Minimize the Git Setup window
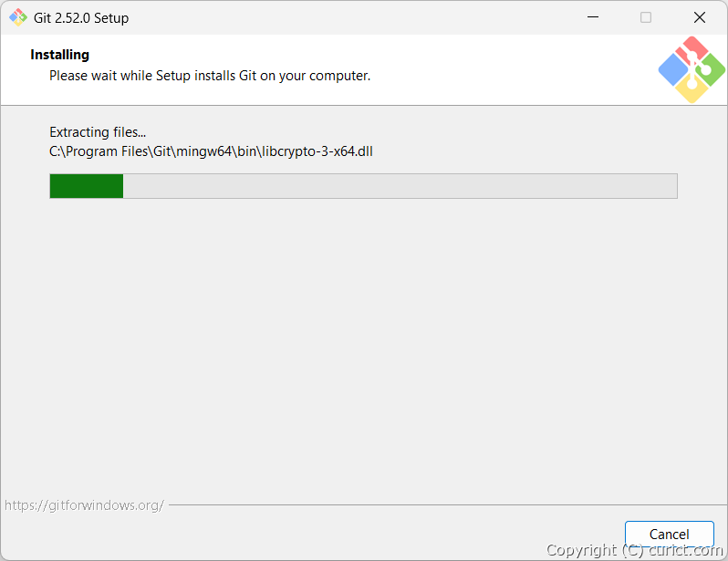The width and height of the screenshot is (728, 561). pos(593,17)
